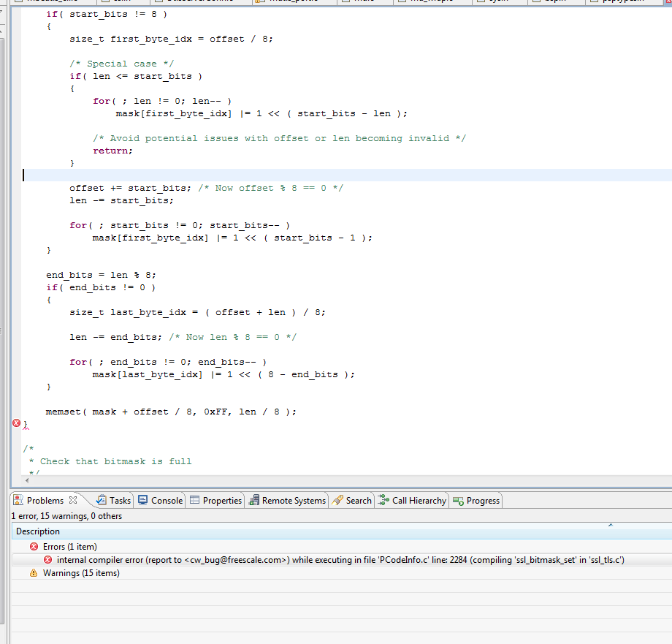
Task: Click 'mask[last_byte_idx] |= 1 << ( 8 - end_bits )' line
Action: (x=224, y=374)
